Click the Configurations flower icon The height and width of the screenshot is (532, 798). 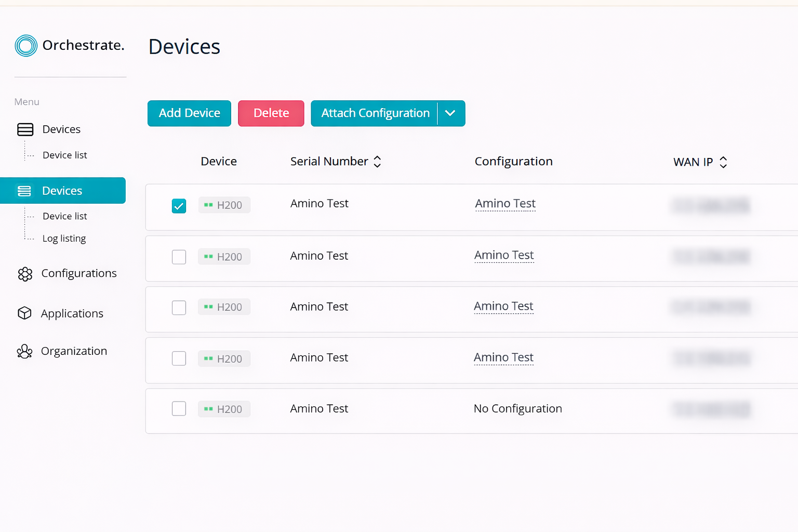pos(25,274)
